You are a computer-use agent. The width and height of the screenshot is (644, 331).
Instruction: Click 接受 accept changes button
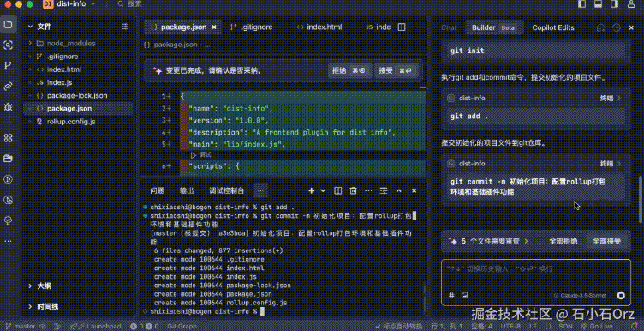397,70
